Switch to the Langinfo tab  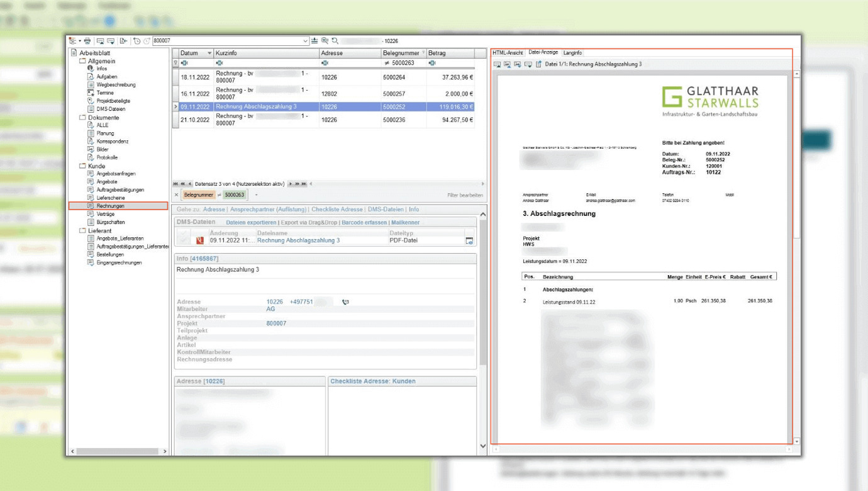point(572,53)
